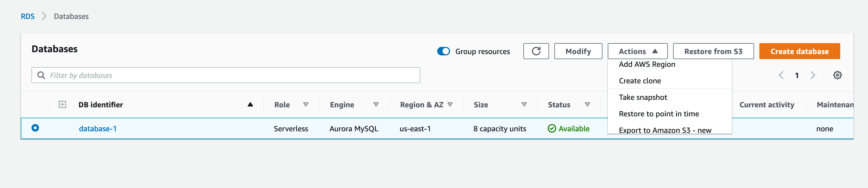Go to next page of databases
The image size is (868, 188).
click(x=813, y=75)
